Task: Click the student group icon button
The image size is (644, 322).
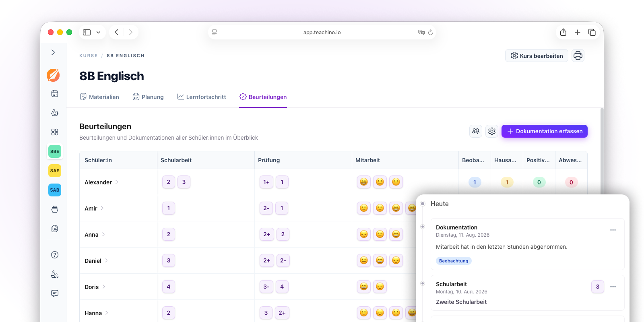Action: coord(476,131)
